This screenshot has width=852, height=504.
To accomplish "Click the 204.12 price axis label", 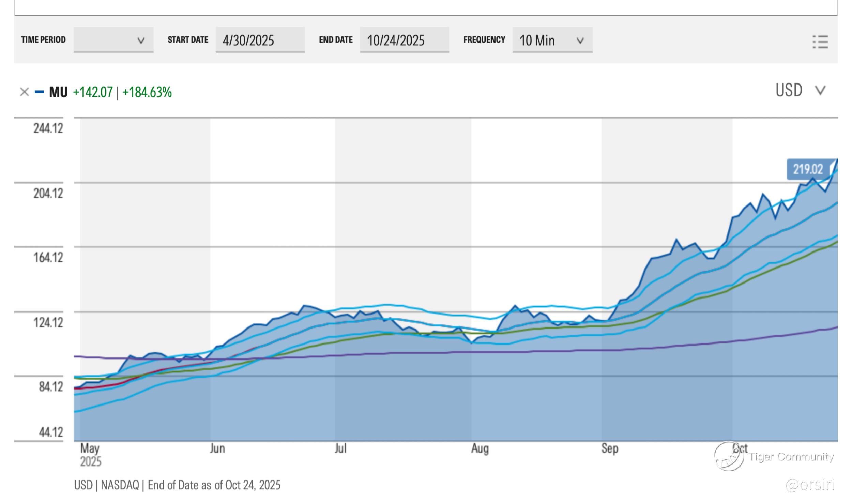I will [48, 193].
